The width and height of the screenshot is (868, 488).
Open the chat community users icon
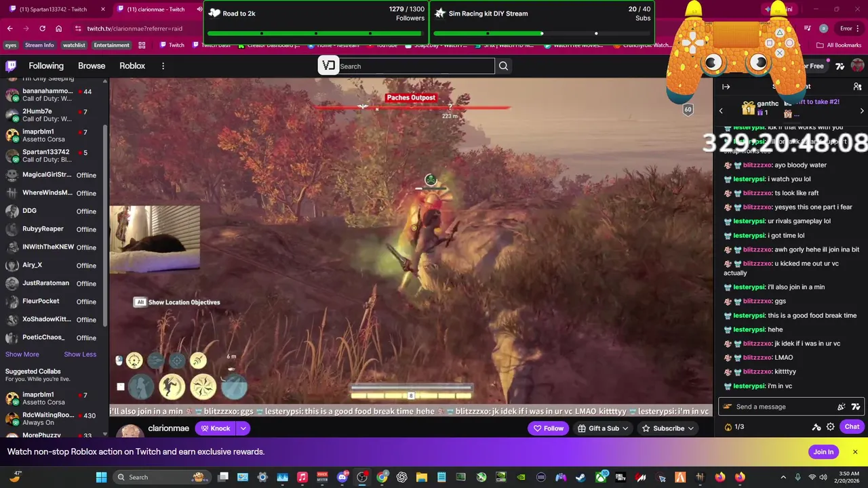click(857, 87)
